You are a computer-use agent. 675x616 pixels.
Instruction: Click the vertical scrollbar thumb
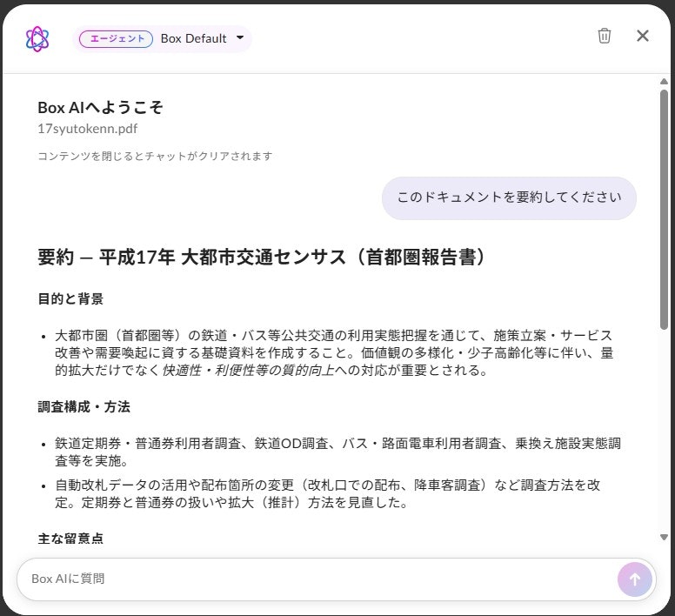coord(664,210)
